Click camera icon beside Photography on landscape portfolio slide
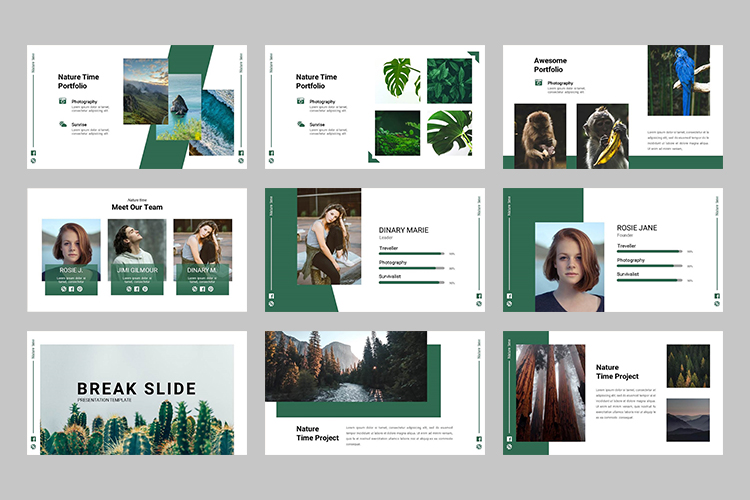This screenshot has height=500, width=750. [x=63, y=101]
